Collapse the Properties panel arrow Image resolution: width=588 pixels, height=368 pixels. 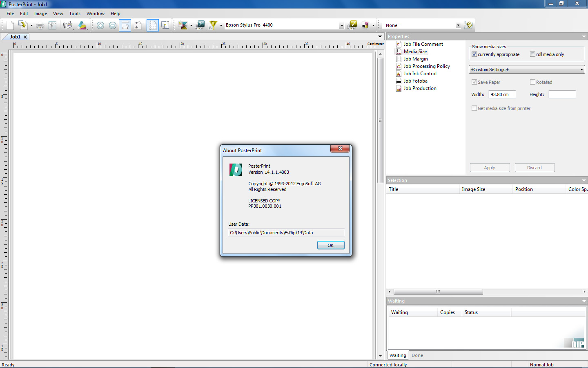(x=584, y=37)
